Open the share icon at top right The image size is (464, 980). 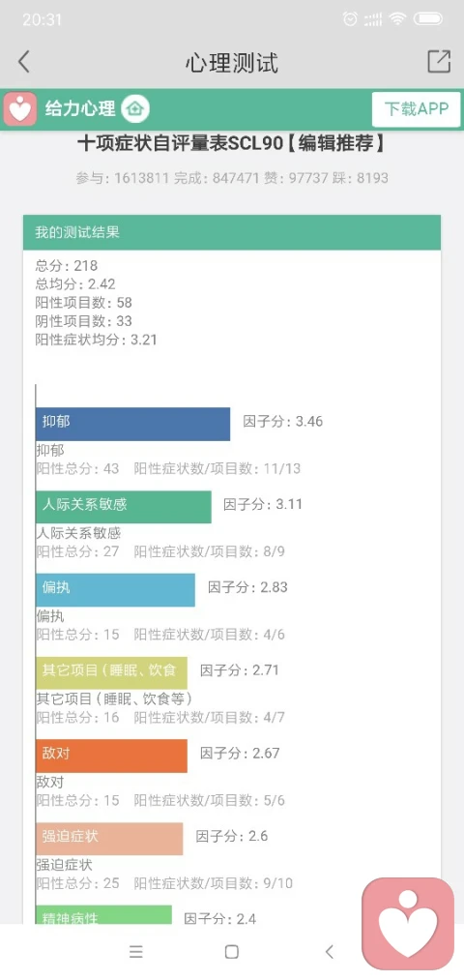439,61
